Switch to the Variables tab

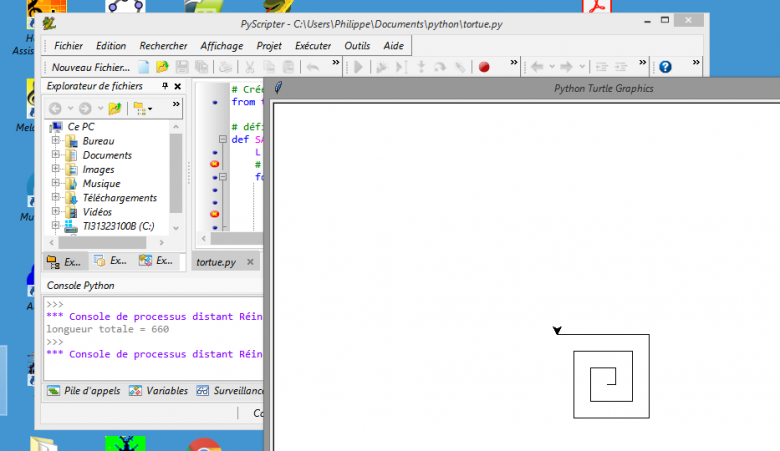(x=158, y=390)
